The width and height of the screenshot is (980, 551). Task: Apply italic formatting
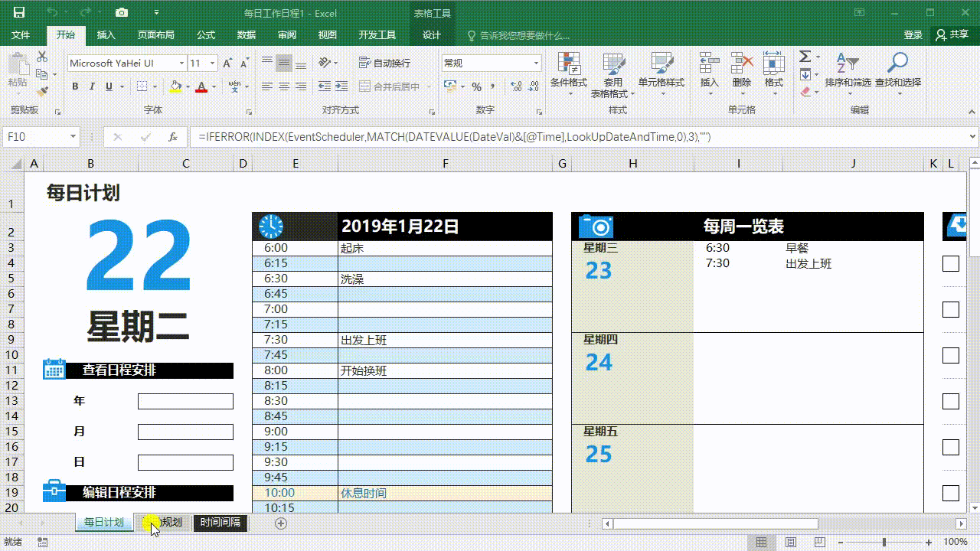92,86
